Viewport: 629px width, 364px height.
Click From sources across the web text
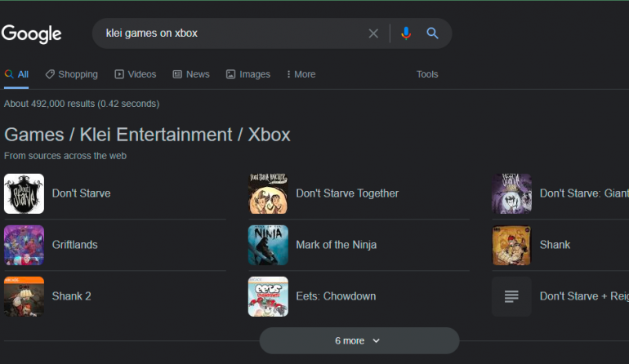point(65,156)
